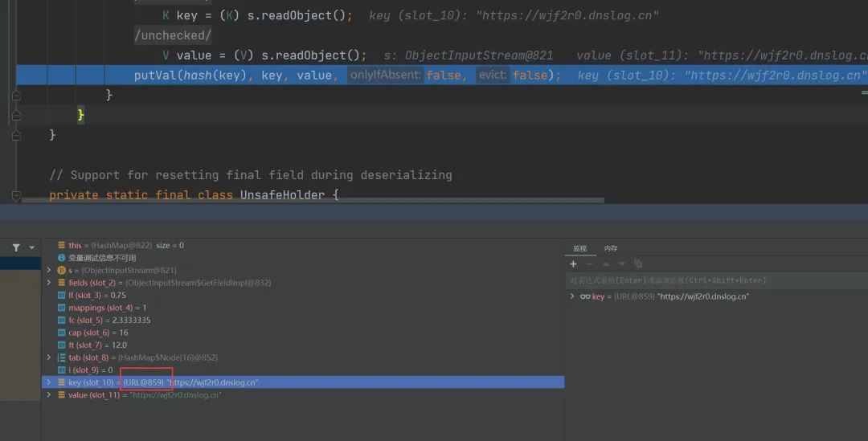Click the object icon of fields (slot_2)
Viewport: 868px width, 441px height.
(61, 283)
